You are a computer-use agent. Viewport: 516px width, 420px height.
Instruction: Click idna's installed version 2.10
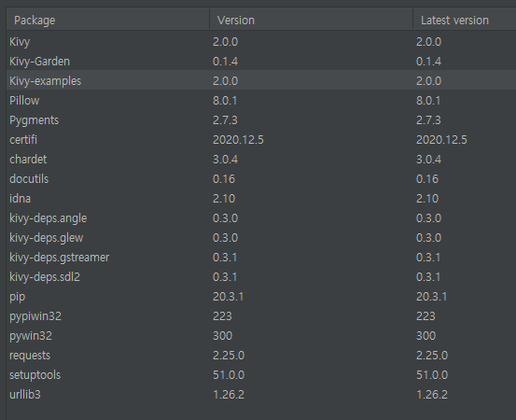pyautogui.click(x=224, y=198)
